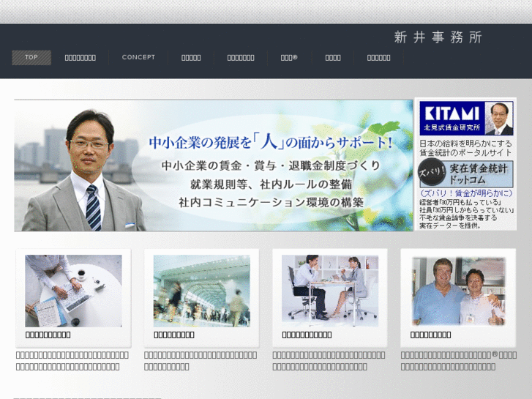Click the 新井事務所 site title
Image resolution: width=532 pixels, height=399 pixels.
tap(438, 37)
